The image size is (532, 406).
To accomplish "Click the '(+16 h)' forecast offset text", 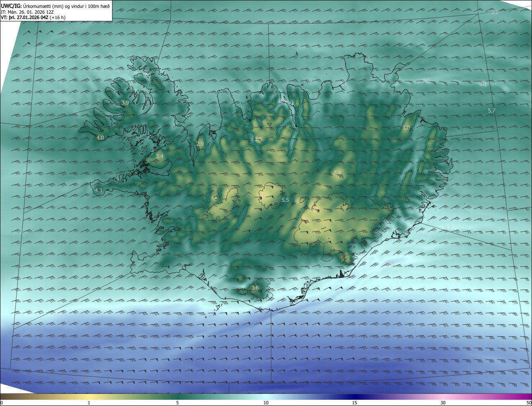I will pyautogui.click(x=57, y=17).
